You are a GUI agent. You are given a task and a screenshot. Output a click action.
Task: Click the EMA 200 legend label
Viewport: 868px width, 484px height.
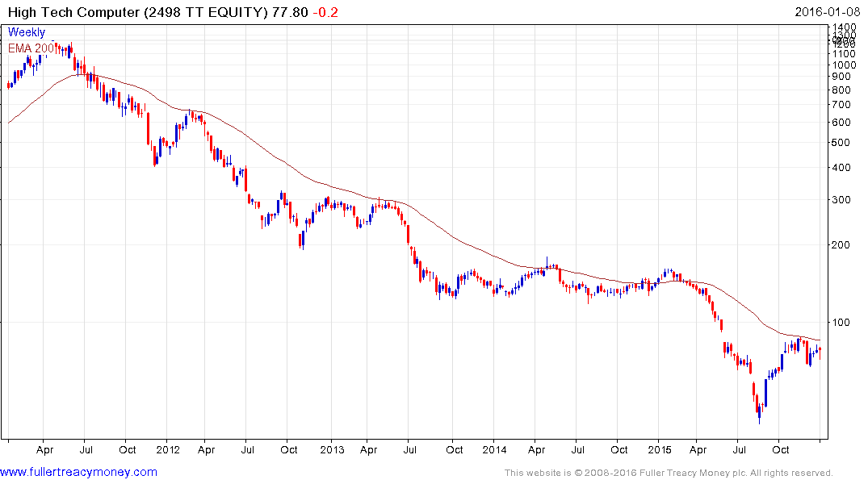point(31,48)
